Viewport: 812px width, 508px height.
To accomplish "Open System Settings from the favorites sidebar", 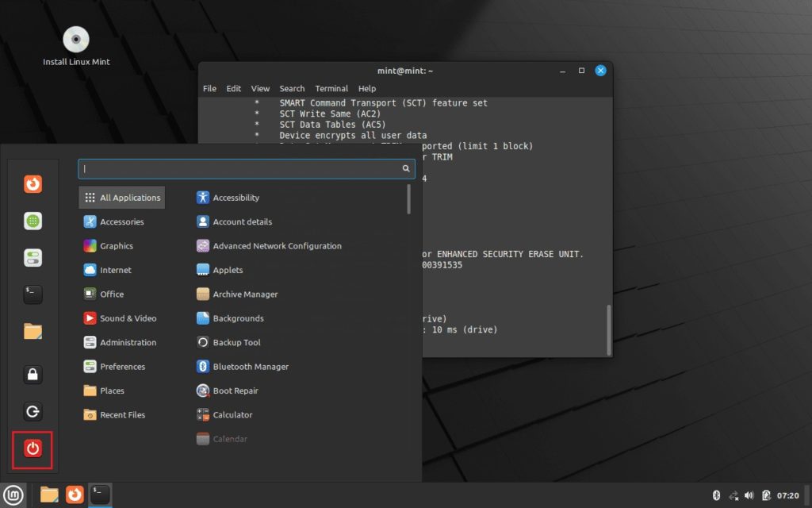I will click(33, 258).
